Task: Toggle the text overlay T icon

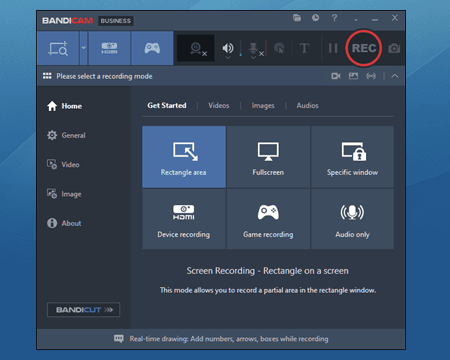Action: coord(304,48)
